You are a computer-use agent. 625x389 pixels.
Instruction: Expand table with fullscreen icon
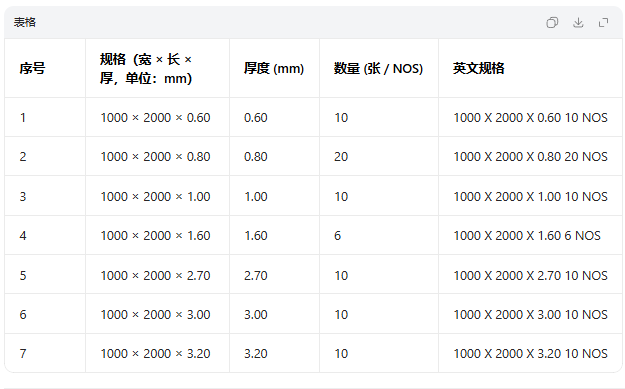pyautogui.click(x=603, y=23)
